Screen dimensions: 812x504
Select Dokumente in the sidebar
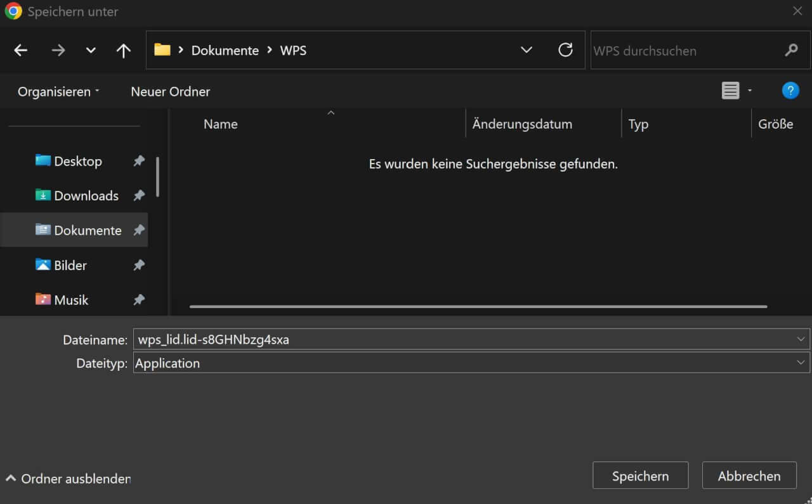pyautogui.click(x=74, y=230)
